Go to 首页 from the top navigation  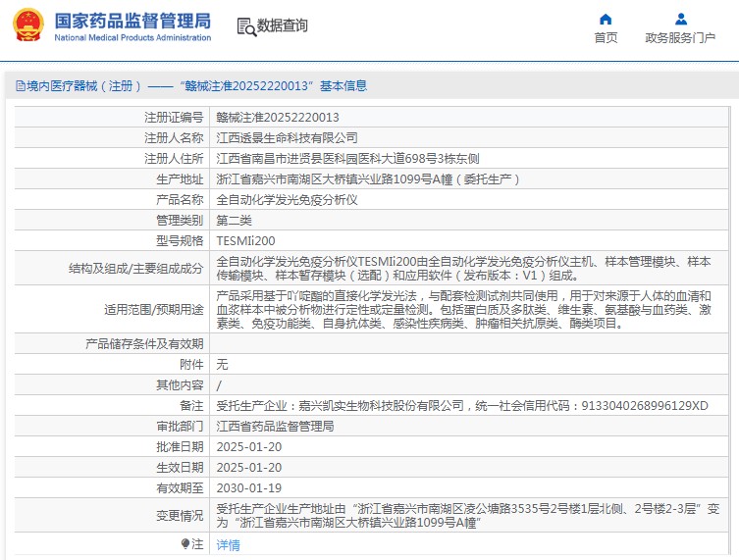tap(606, 37)
